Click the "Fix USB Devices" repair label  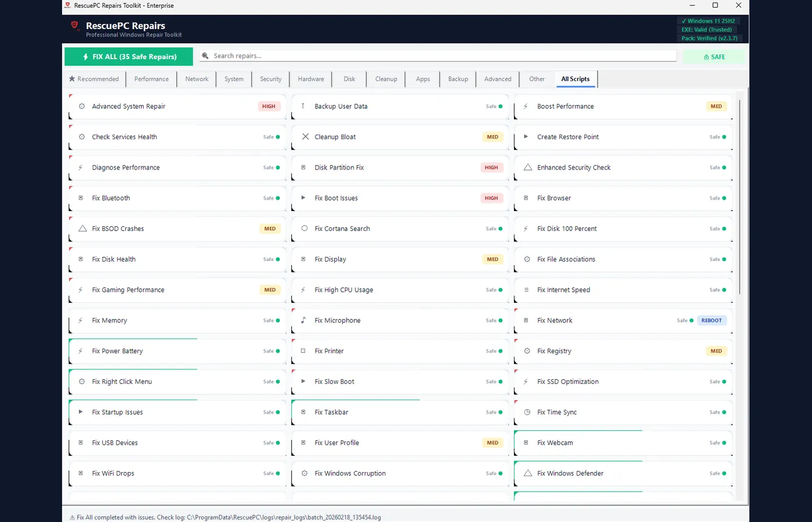coord(115,443)
